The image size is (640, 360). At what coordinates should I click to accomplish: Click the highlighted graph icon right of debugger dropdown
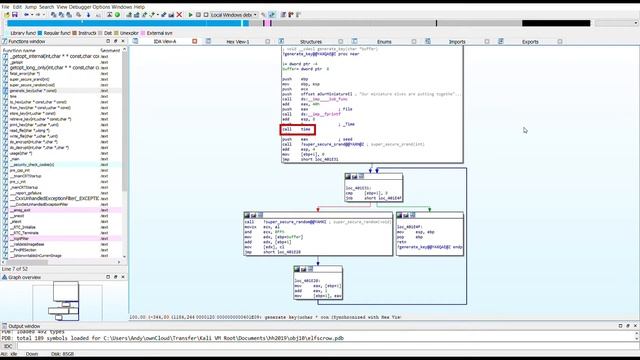click(272, 15)
